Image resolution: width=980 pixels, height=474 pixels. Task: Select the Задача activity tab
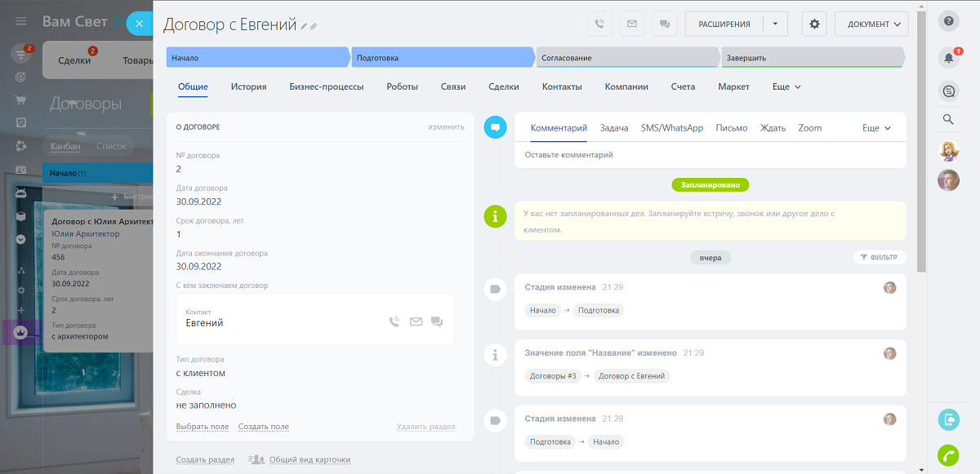[x=614, y=128]
